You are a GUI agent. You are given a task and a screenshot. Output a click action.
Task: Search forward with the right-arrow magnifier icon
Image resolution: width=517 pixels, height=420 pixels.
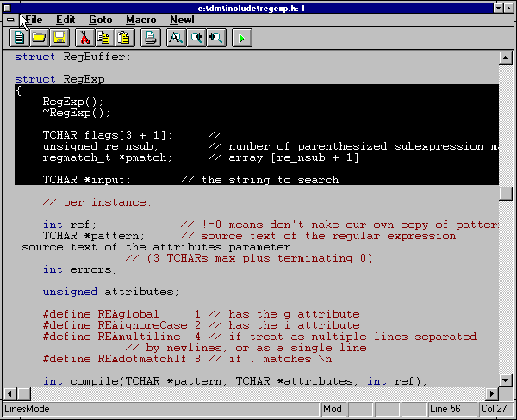pos(216,38)
